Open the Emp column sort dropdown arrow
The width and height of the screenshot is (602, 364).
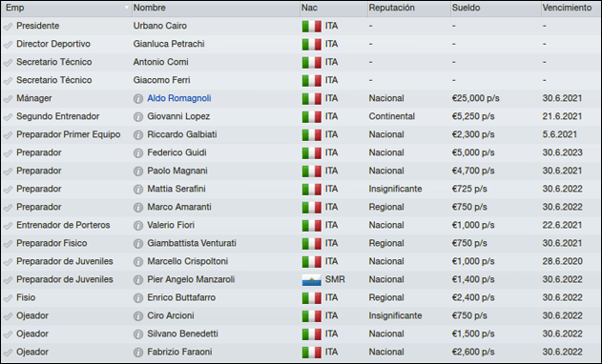126,8
